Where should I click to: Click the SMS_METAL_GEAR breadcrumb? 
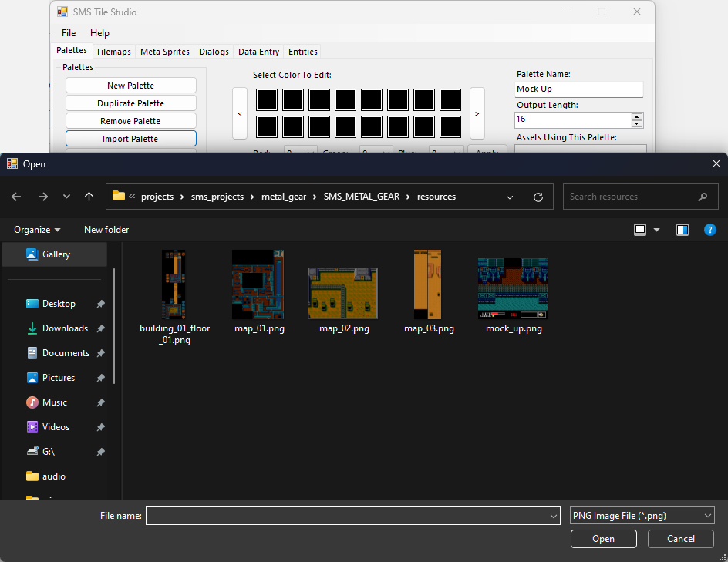coord(362,197)
